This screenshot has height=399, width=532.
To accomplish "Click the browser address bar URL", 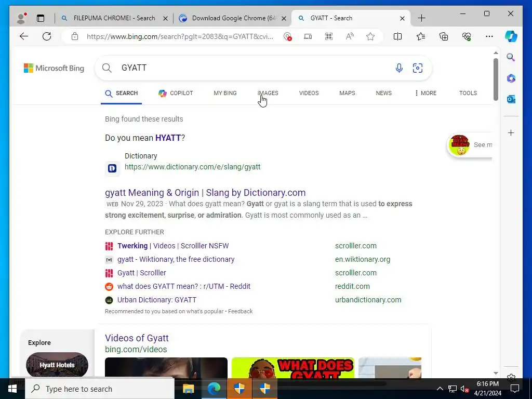I will coord(179,36).
